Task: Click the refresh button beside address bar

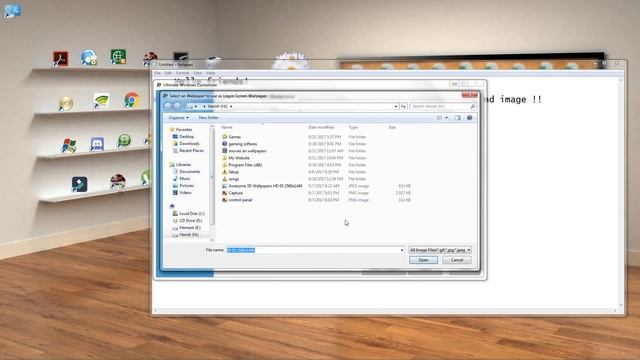Action: tap(403, 106)
